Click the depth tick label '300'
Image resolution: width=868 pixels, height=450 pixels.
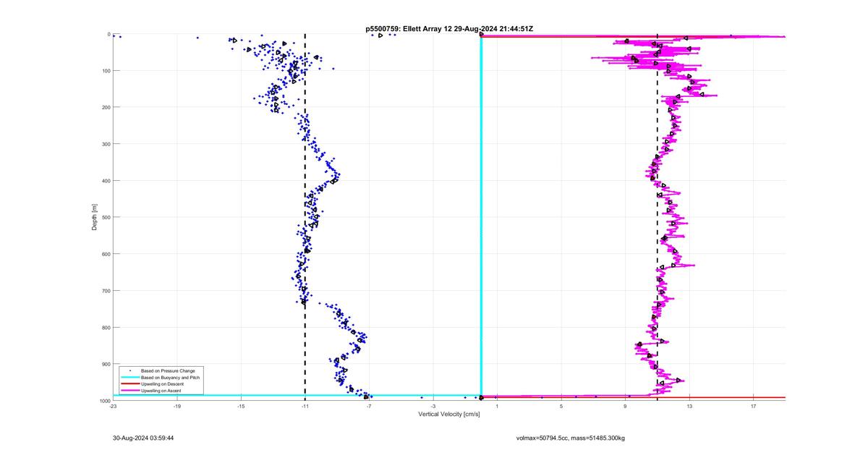[105, 144]
